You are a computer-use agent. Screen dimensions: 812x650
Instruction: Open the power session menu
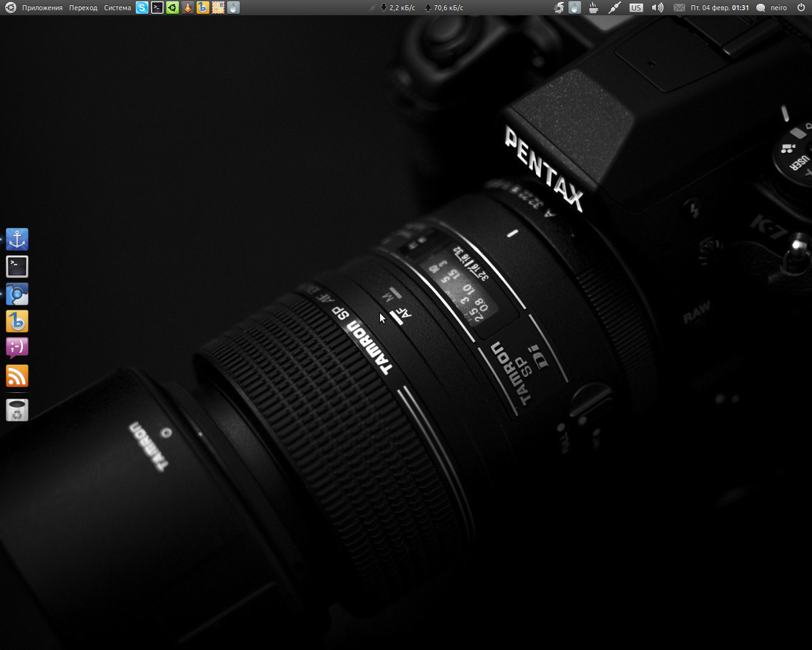point(801,8)
